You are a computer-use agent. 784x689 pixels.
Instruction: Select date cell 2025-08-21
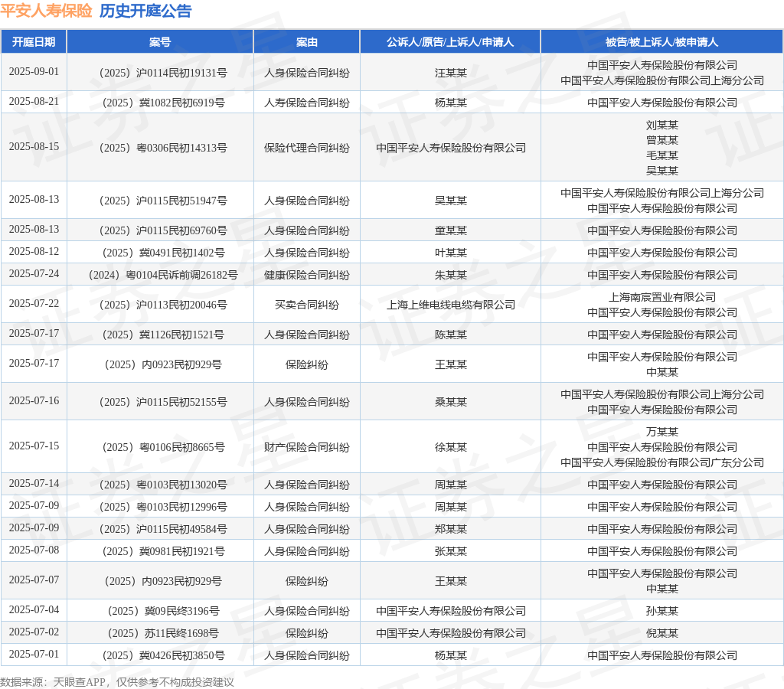[34, 102]
